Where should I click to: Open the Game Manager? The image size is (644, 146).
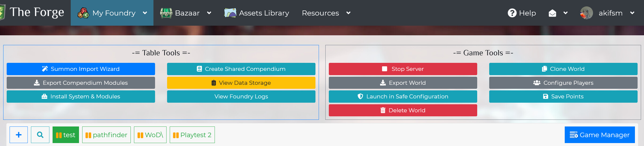tap(599, 135)
